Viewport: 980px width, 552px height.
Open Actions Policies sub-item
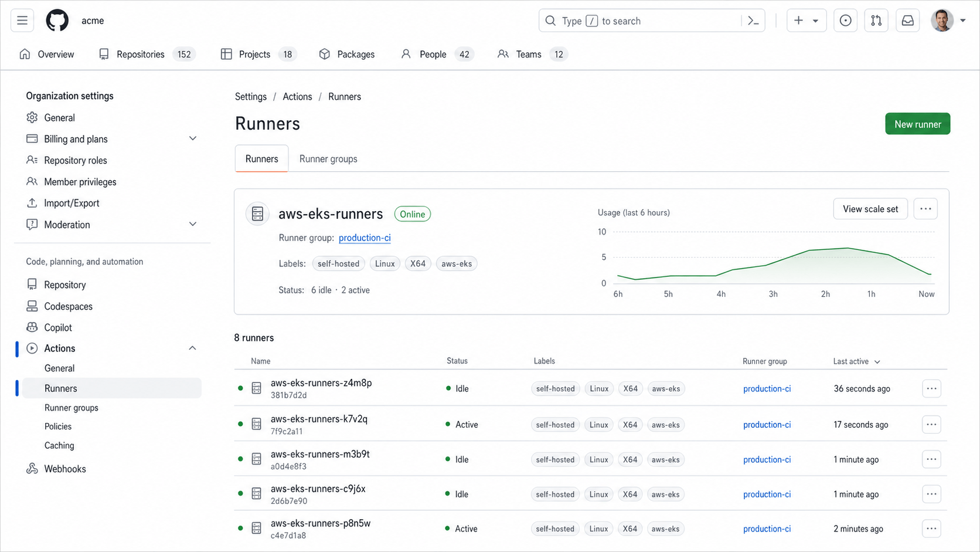58,426
